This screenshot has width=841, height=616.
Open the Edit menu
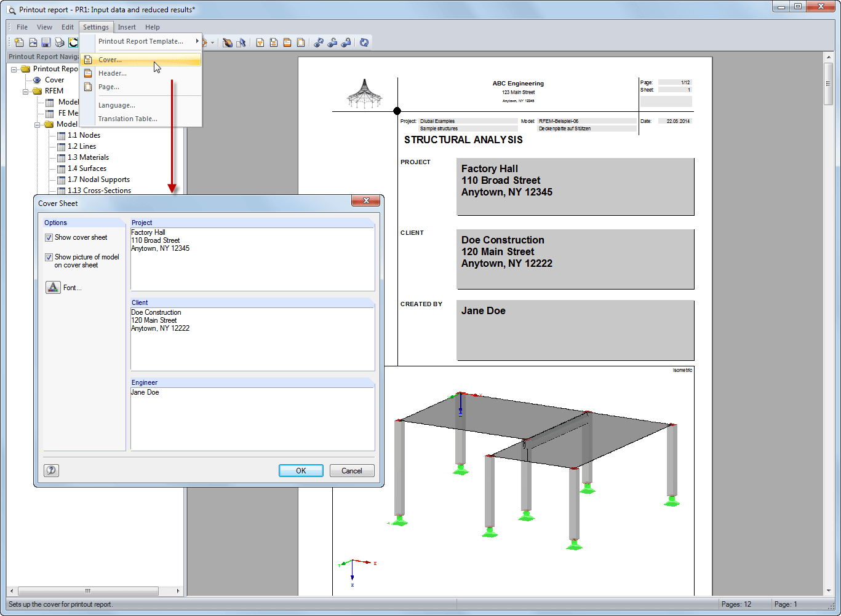68,27
